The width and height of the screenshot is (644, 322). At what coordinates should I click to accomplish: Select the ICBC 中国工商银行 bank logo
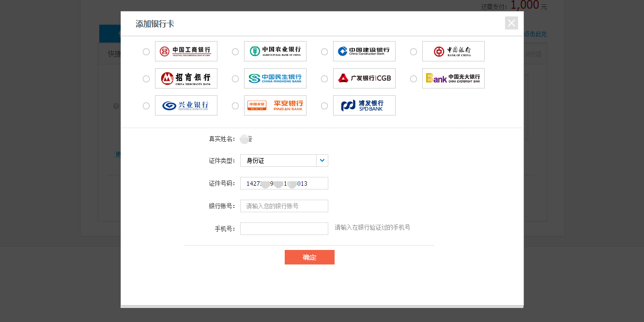186,51
